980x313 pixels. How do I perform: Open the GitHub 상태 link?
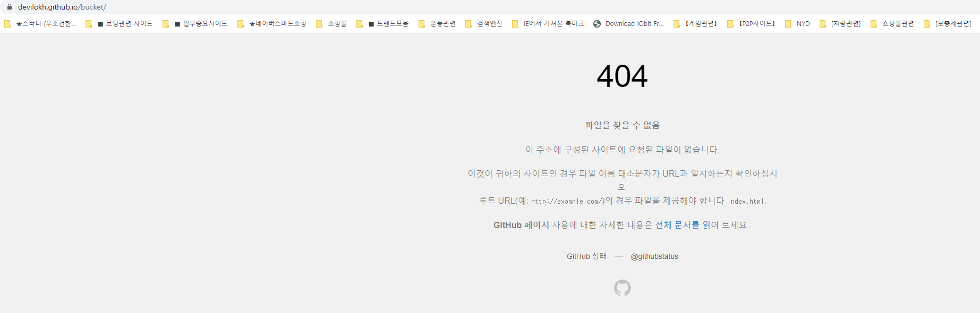(586, 256)
